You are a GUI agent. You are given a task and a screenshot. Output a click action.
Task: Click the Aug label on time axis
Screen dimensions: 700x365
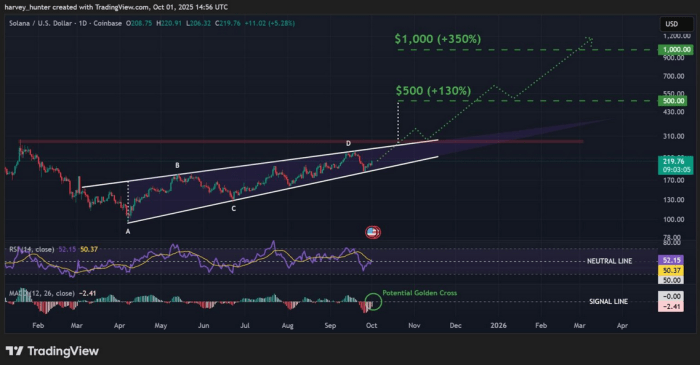tap(288, 326)
